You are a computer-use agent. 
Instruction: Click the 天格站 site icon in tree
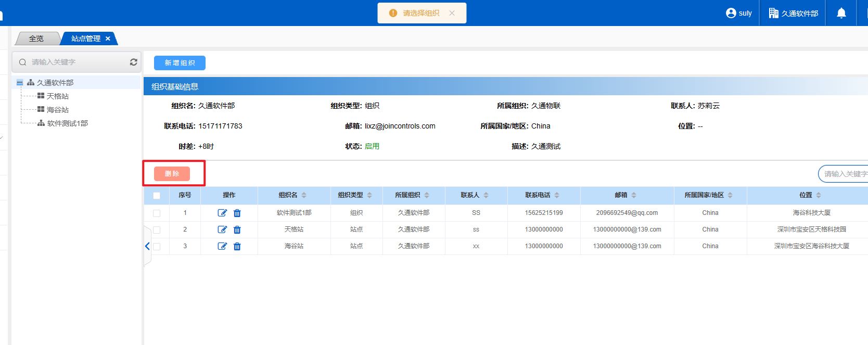[x=41, y=96]
